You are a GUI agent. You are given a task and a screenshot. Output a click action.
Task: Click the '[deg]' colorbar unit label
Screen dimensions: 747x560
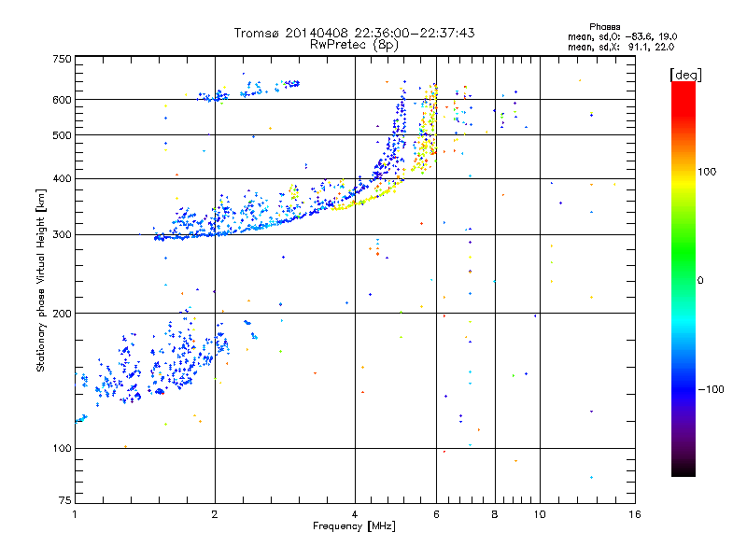coord(685,75)
